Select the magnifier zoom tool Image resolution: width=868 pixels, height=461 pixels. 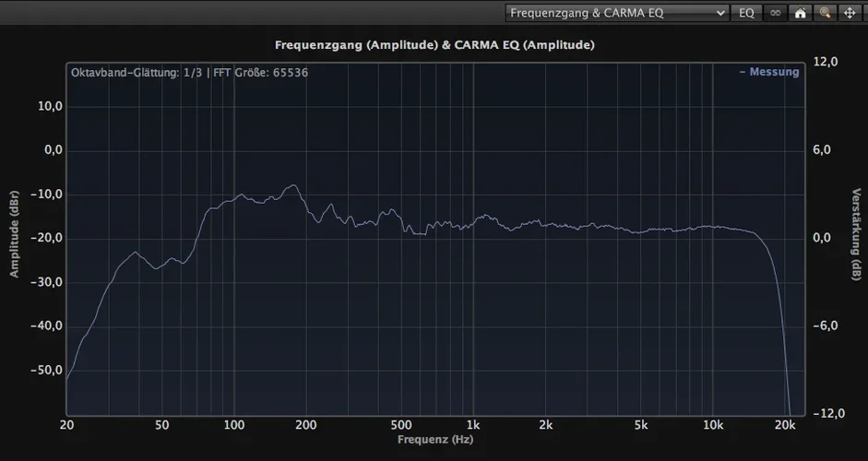pos(825,13)
